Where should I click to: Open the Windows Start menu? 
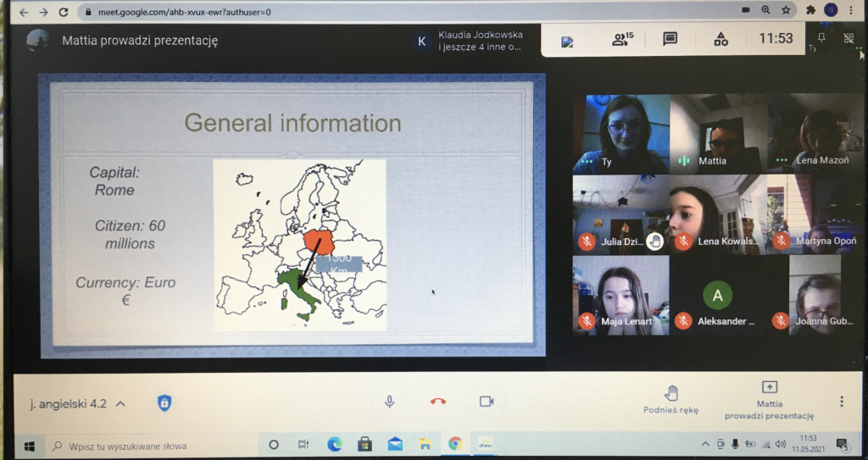click(30, 446)
